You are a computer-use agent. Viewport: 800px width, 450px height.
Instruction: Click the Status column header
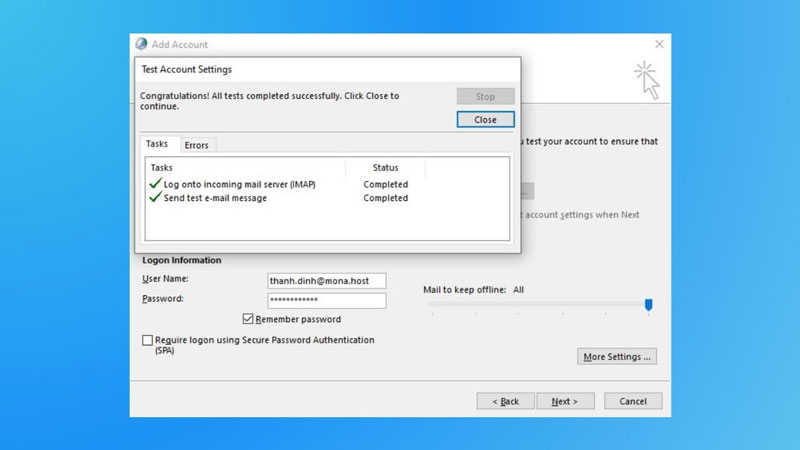coord(385,167)
